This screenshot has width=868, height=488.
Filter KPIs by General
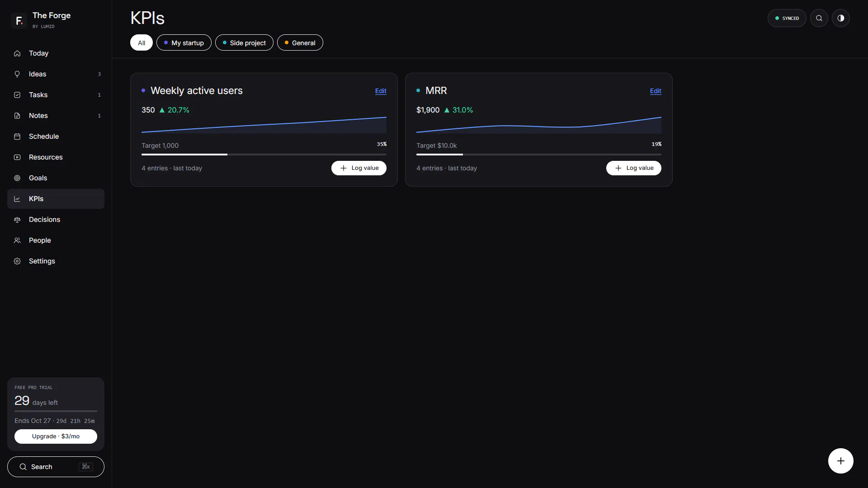pyautogui.click(x=300, y=42)
